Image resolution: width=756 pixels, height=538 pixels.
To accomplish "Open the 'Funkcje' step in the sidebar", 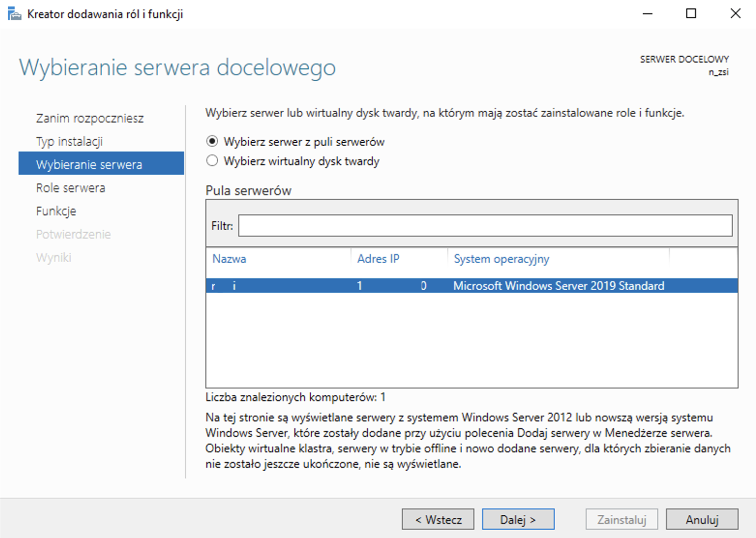I will coord(56,211).
